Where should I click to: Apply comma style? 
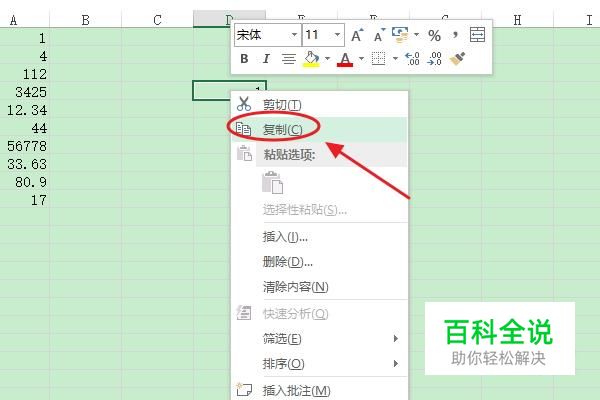click(x=455, y=35)
